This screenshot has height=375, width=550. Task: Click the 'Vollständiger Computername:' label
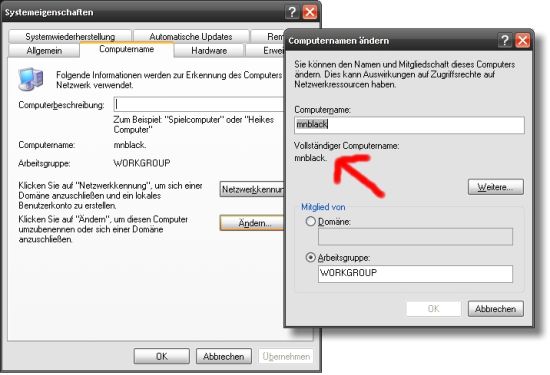click(x=347, y=146)
